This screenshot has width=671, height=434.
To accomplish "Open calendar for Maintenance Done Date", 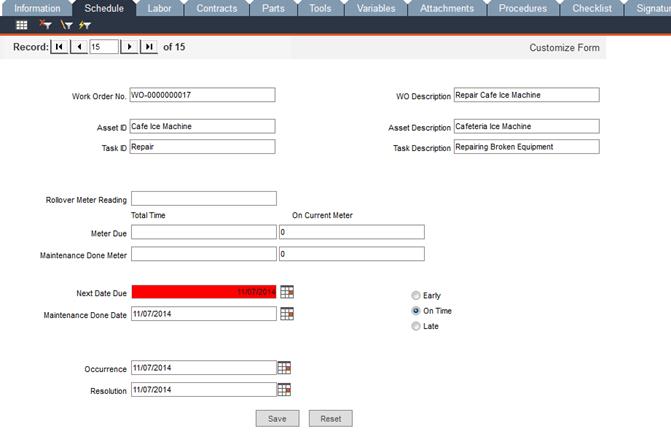I will pyautogui.click(x=287, y=314).
